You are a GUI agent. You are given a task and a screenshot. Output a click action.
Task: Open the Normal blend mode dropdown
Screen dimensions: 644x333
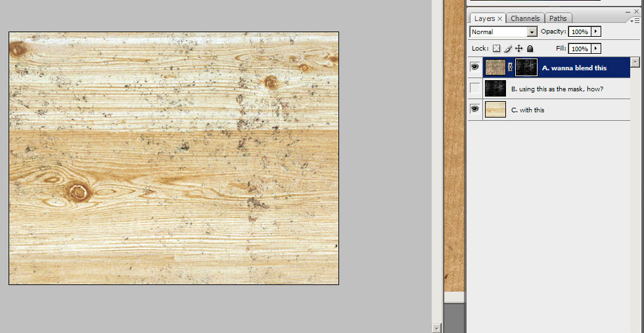point(503,32)
